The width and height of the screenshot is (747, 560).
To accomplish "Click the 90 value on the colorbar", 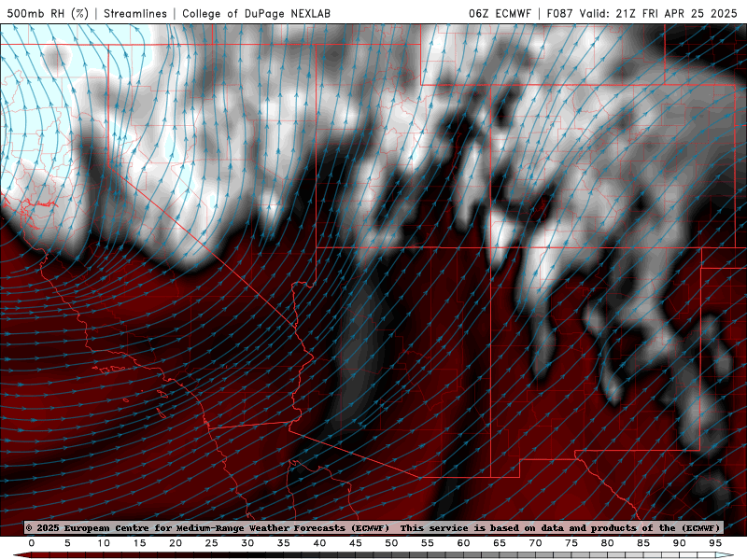I will pyautogui.click(x=679, y=543).
